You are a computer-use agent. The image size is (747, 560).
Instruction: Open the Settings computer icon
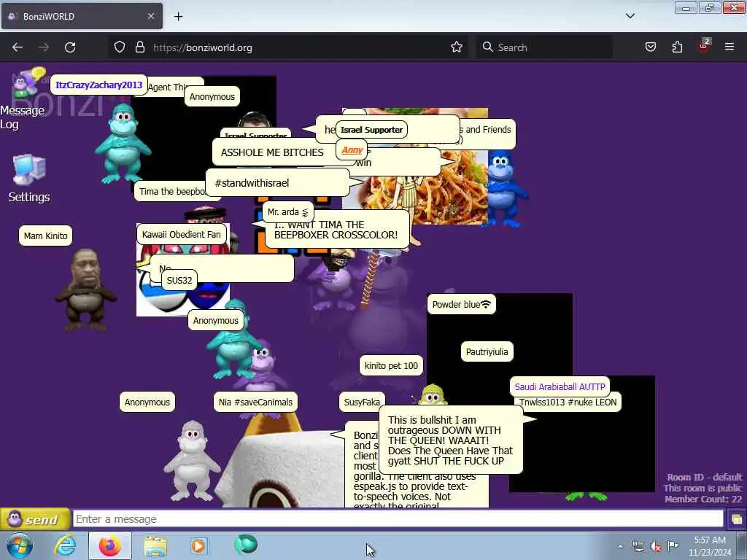(x=29, y=169)
